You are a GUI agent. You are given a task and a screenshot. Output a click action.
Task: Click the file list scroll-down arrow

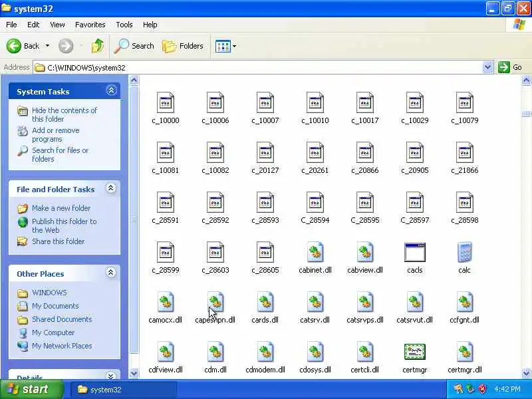(x=526, y=373)
